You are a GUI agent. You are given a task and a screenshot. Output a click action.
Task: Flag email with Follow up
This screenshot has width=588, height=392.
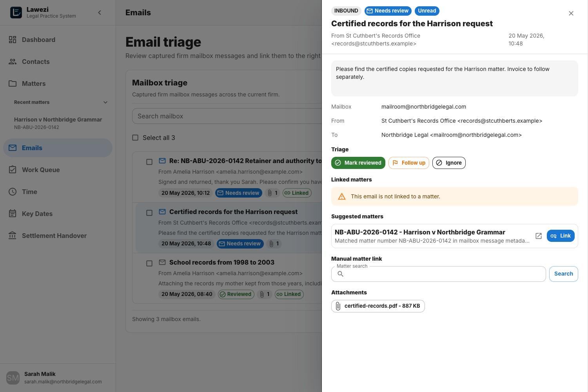pos(409,163)
